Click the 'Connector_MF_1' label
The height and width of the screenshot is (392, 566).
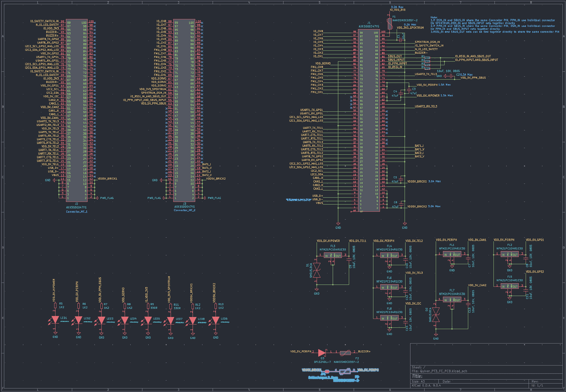[x=76, y=212]
